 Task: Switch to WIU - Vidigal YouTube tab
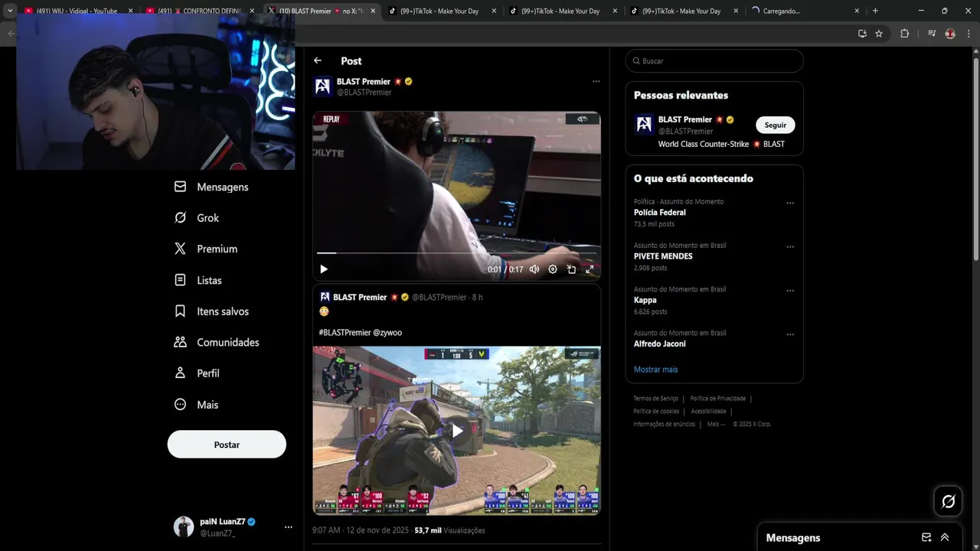(x=76, y=11)
